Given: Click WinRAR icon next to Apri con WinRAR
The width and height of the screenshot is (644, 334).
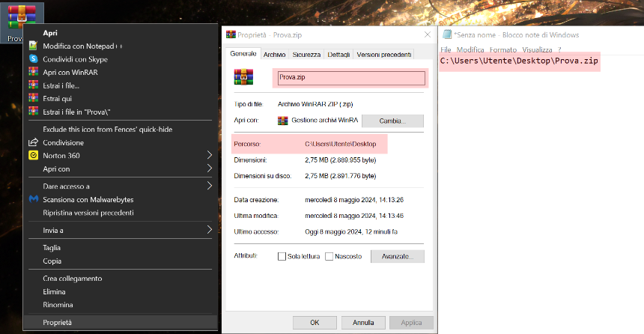Looking at the screenshot, I should [33, 72].
